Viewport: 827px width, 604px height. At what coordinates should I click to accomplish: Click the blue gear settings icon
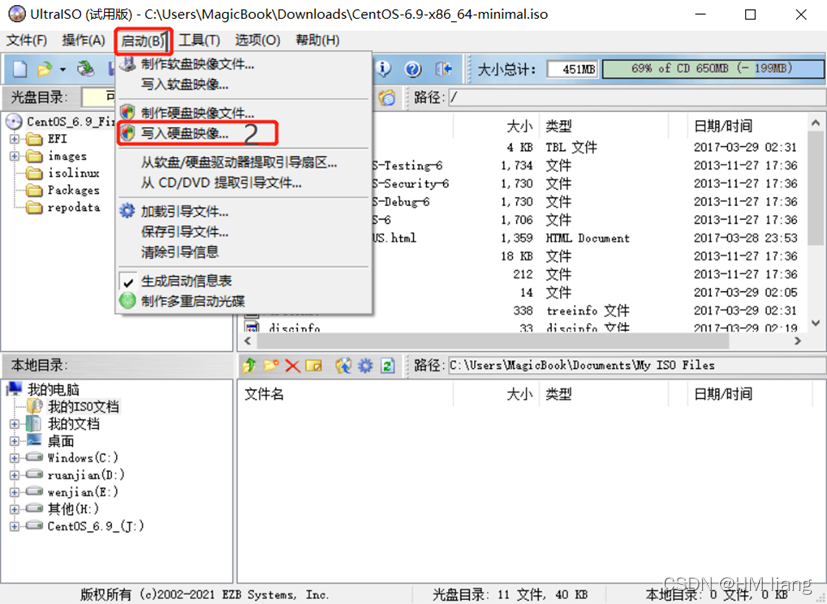[x=365, y=365]
